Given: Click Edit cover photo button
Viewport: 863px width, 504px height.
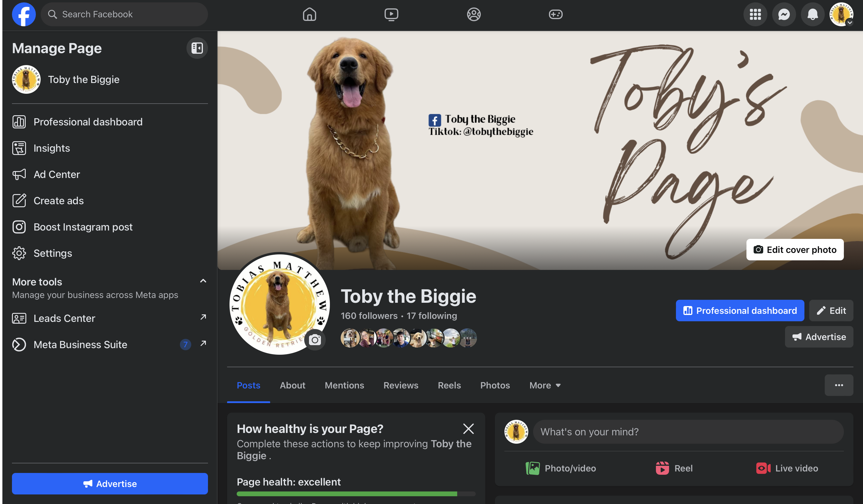Looking at the screenshot, I should (x=795, y=250).
